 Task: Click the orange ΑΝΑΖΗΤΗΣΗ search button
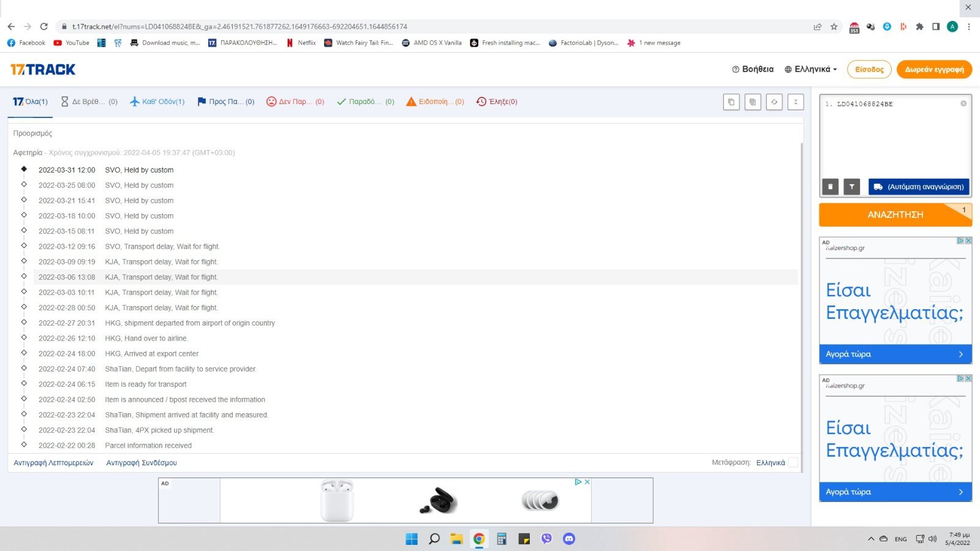pyautogui.click(x=895, y=215)
